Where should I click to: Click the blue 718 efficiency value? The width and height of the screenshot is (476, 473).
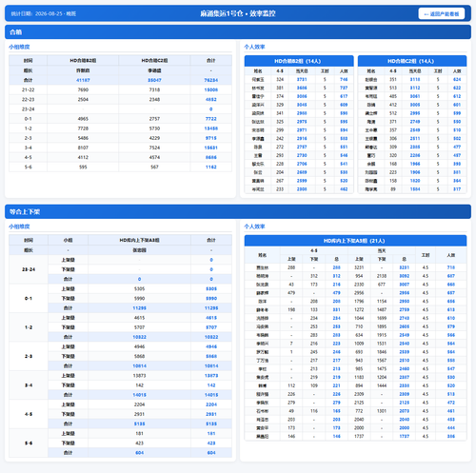(451, 267)
